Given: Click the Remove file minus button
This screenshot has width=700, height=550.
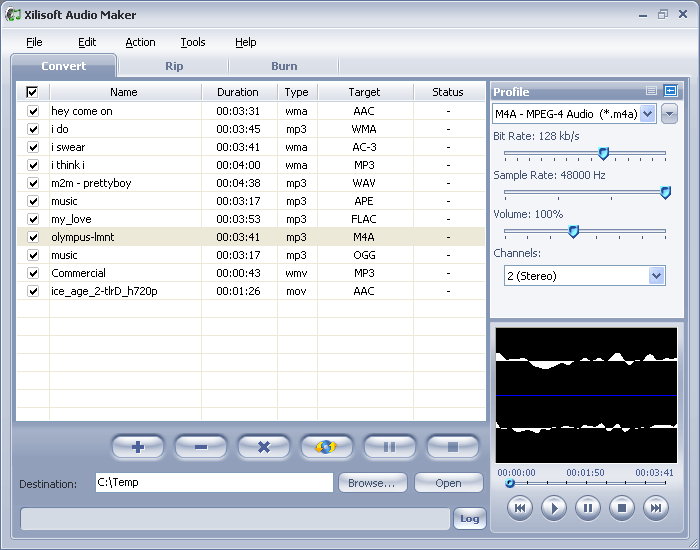Looking at the screenshot, I should pyautogui.click(x=201, y=447).
